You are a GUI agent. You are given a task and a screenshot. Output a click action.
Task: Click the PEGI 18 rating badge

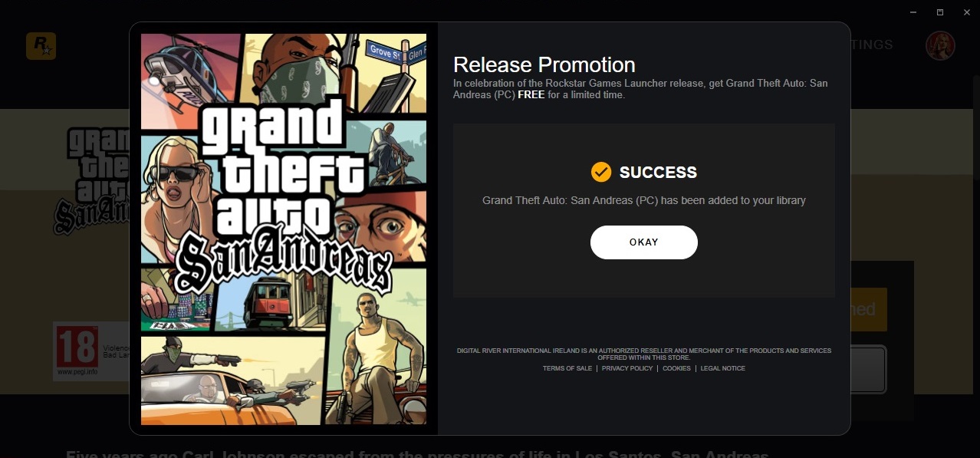click(77, 351)
